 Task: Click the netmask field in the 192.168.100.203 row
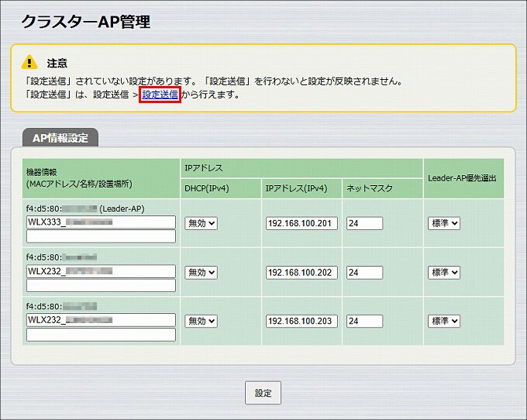[x=364, y=321]
